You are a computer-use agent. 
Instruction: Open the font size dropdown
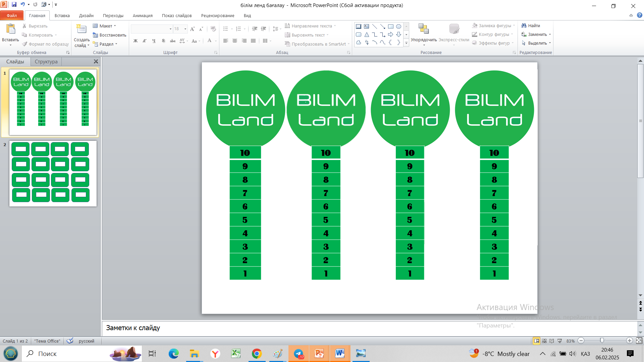tap(185, 29)
